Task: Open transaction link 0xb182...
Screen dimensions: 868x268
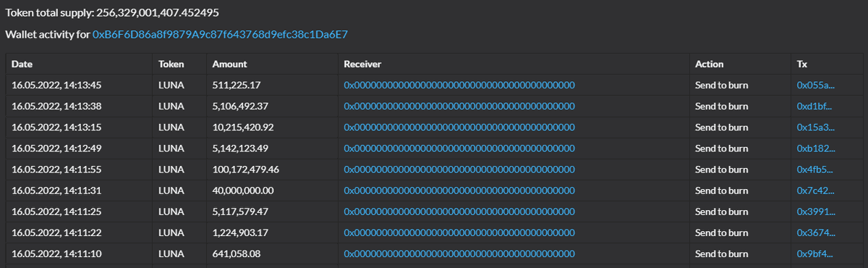Action: 816,148
